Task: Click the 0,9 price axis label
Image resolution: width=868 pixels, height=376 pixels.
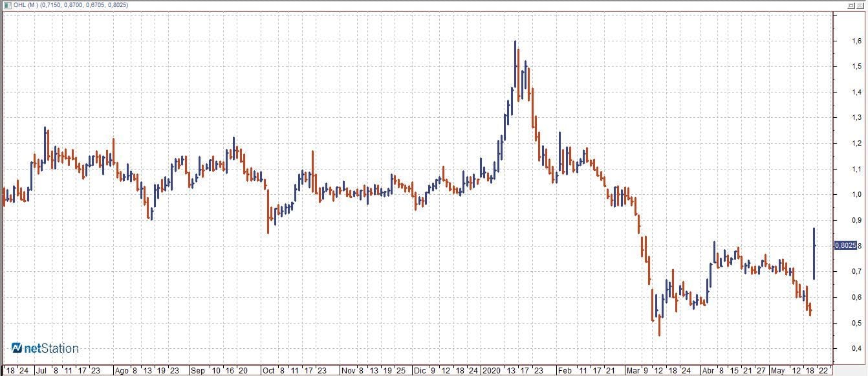Action: pyautogui.click(x=856, y=220)
